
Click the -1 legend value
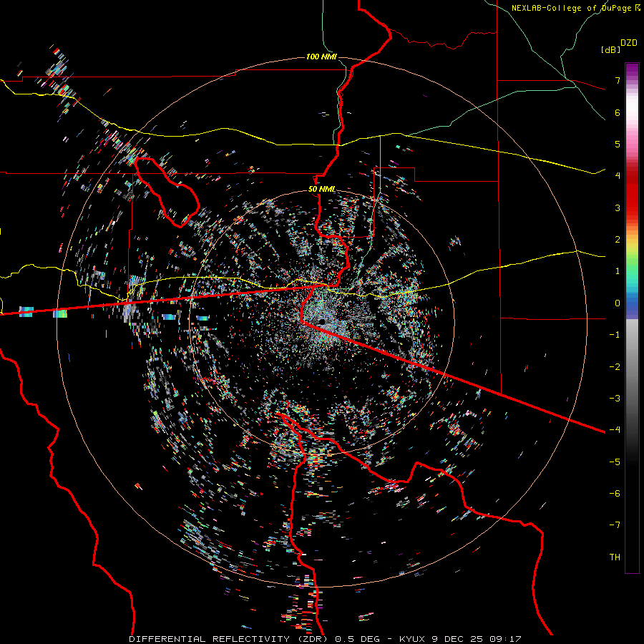pos(615,335)
